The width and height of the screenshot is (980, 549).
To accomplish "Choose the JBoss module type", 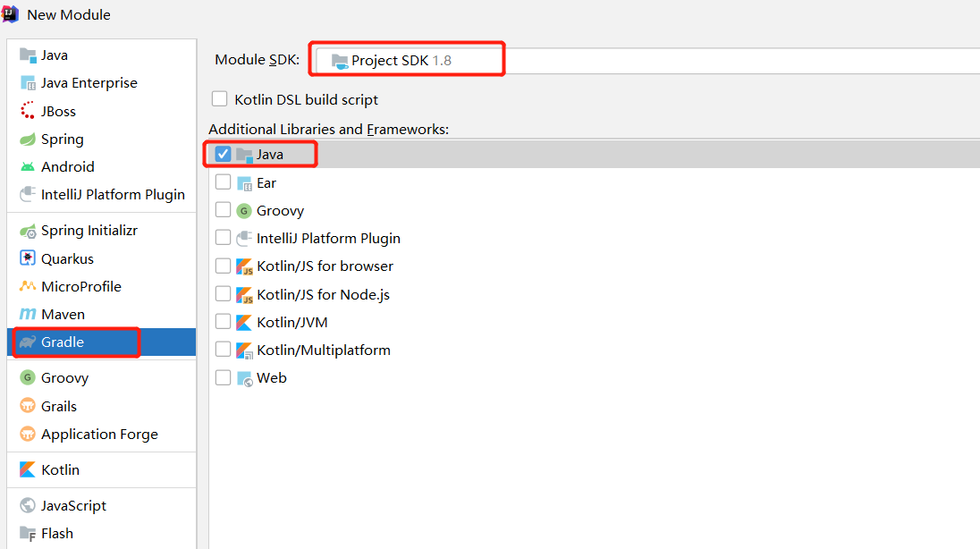I will coord(102,111).
